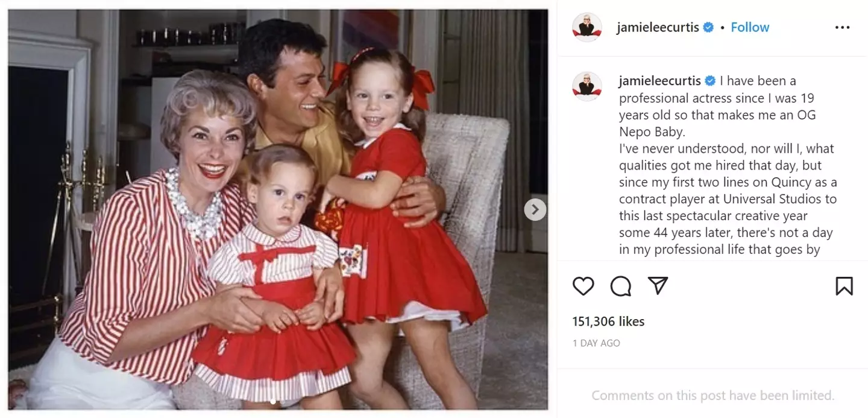Click the family photo image

pyautogui.click(x=278, y=209)
